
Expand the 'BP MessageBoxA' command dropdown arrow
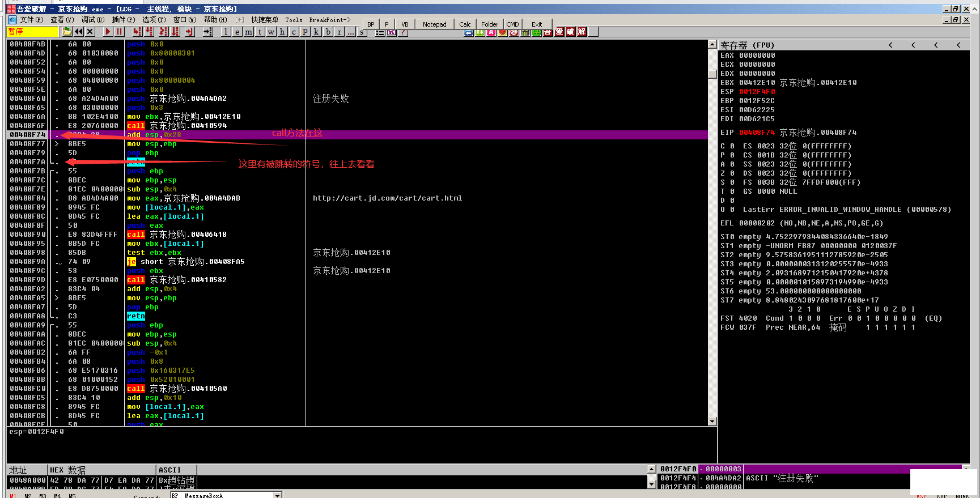click(x=278, y=495)
